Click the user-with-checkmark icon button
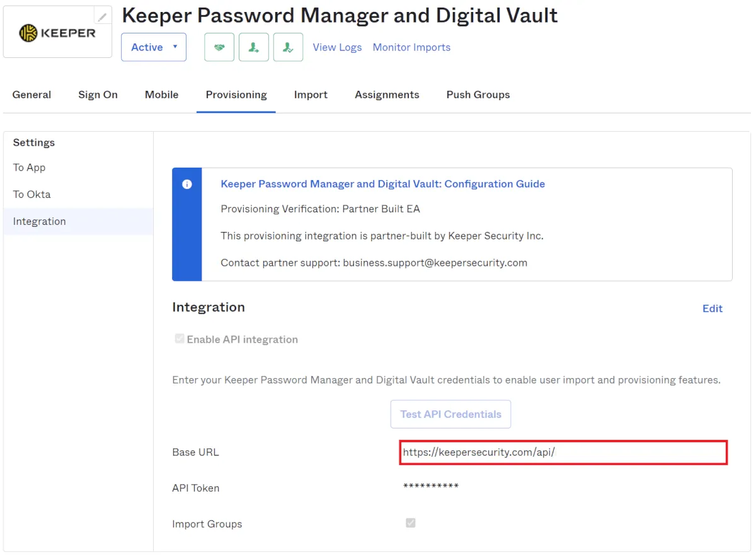This screenshot has height=557, width=756. (288, 47)
